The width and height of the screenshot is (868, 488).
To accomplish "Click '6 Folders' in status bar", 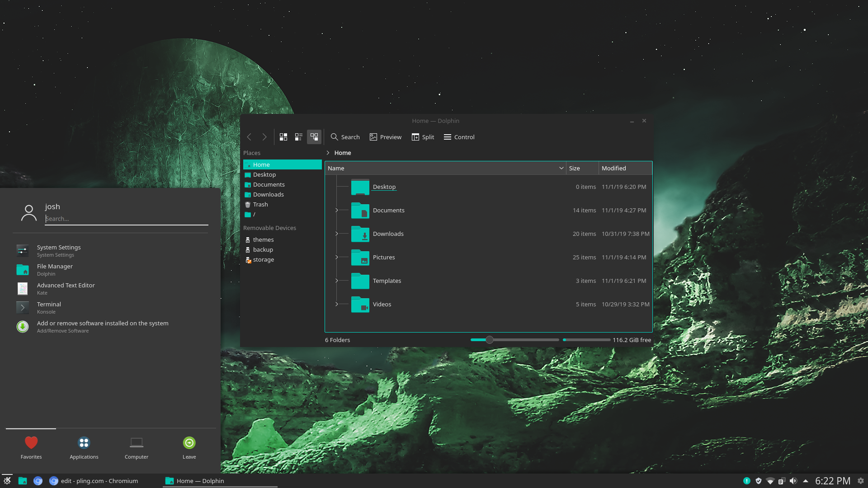I will pyautogui.click(x=337, y=340).
